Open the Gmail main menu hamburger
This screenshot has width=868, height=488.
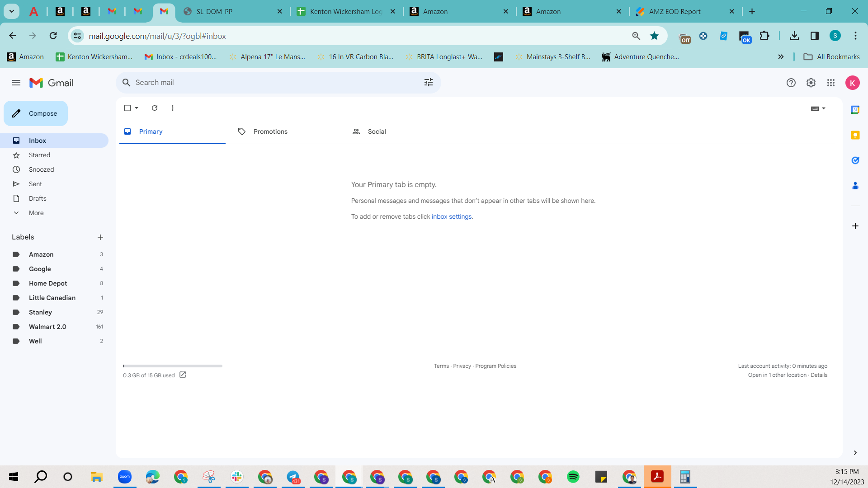click(x=16, y=83)
